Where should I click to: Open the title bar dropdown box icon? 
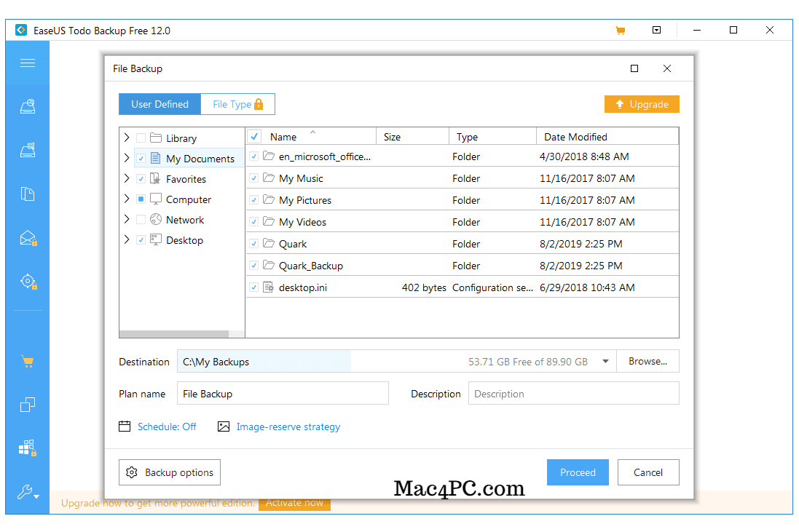(657, 30)
